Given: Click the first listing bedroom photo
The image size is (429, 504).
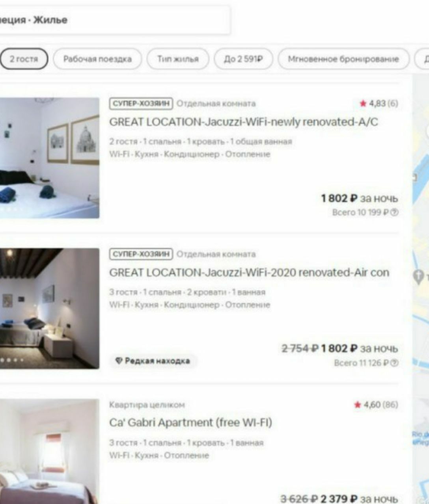Looking at the screenshot, I should 50,158.
